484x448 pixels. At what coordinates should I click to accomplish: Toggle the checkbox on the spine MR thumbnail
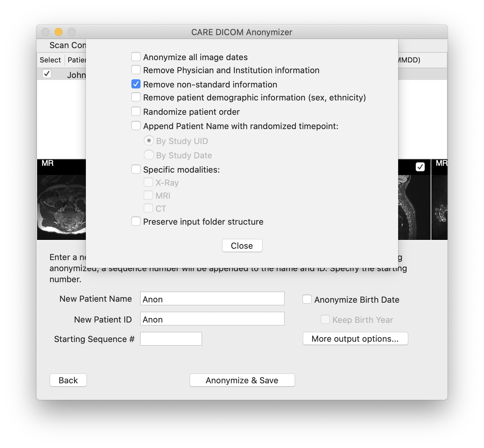420,167
